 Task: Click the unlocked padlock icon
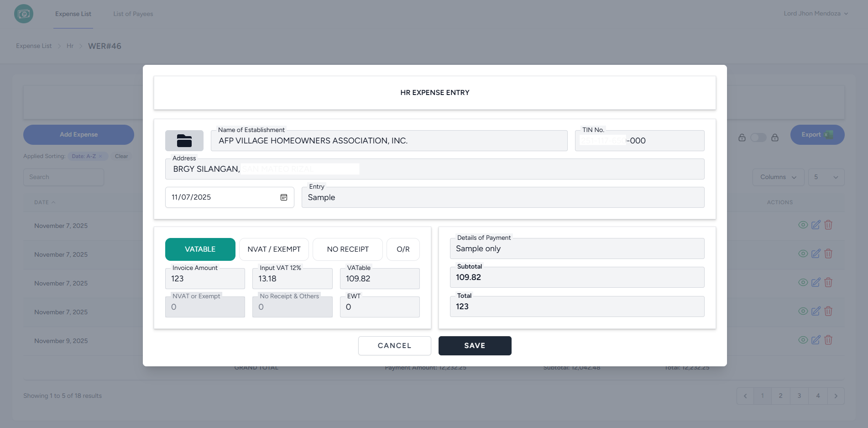click(742, 137)
